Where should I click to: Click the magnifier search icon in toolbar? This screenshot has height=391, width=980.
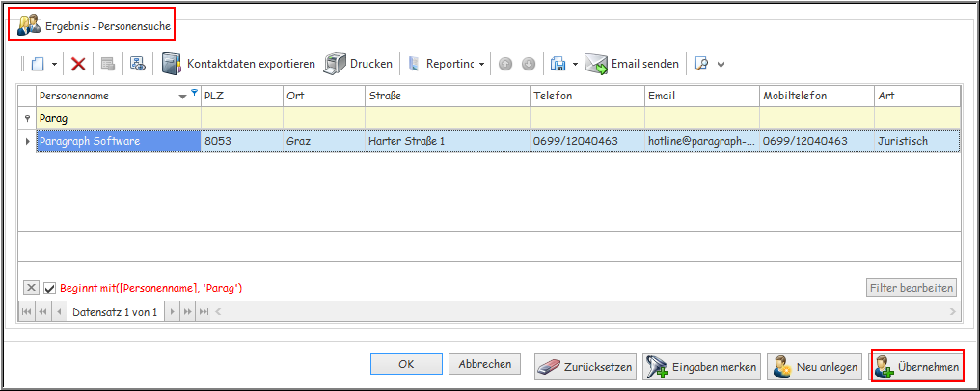(701, 64)
